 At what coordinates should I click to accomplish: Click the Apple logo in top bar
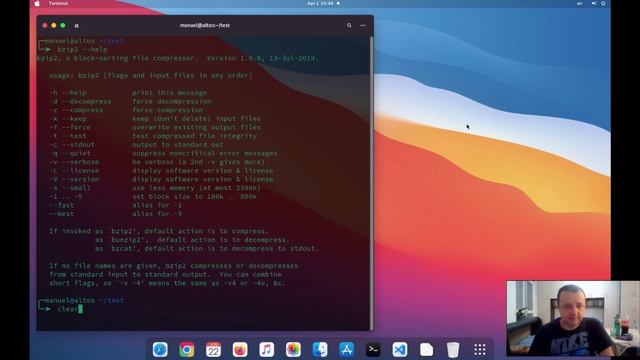[37, 3]
